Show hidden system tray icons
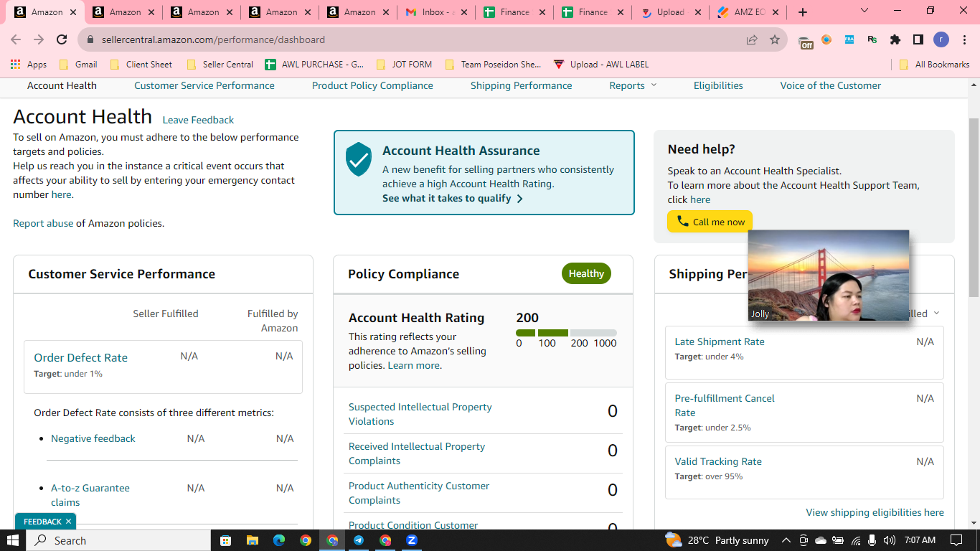This screenshot has height=551, width=980. 786,540
